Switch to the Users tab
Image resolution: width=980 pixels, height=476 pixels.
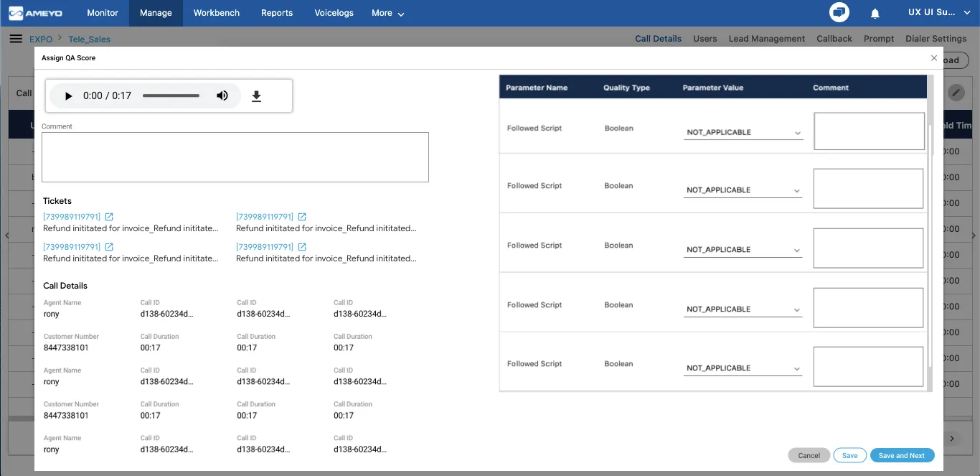click(705, 39)
